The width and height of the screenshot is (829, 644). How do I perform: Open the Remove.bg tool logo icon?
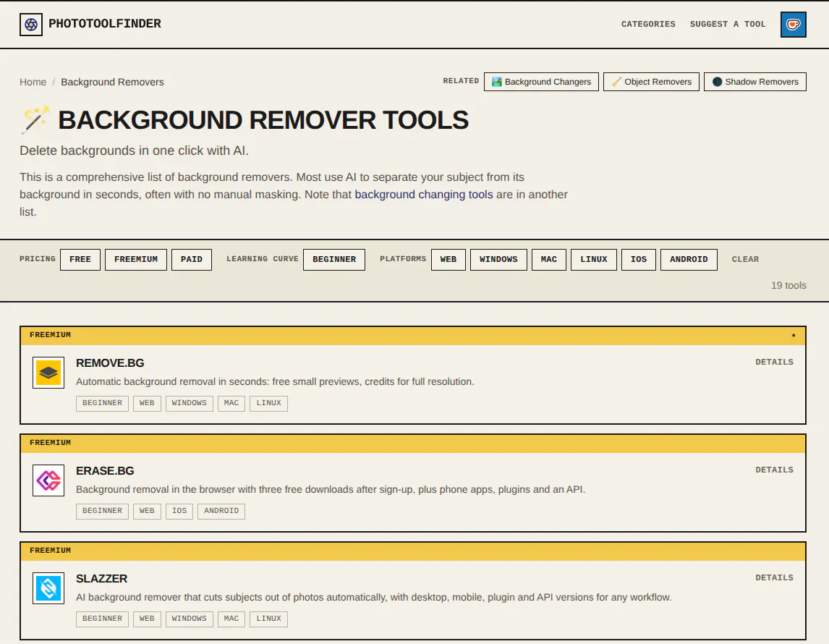click(x=48, y=373)
